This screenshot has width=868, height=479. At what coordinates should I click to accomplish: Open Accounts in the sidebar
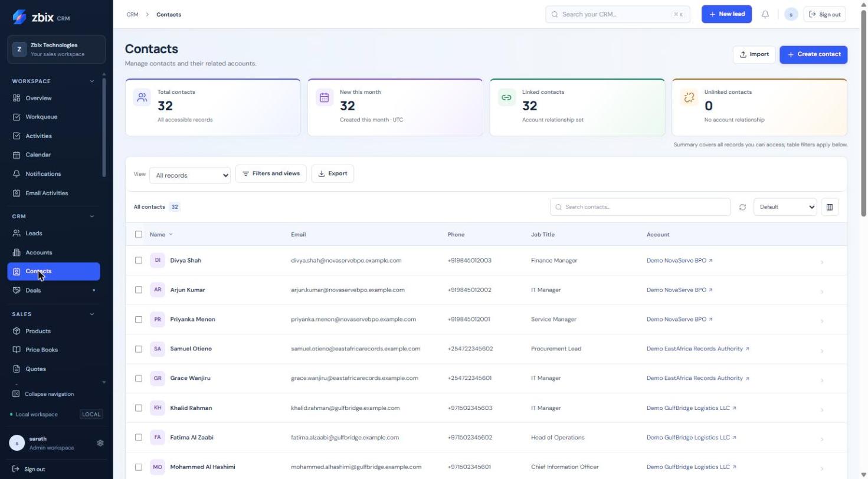(54, 252)
